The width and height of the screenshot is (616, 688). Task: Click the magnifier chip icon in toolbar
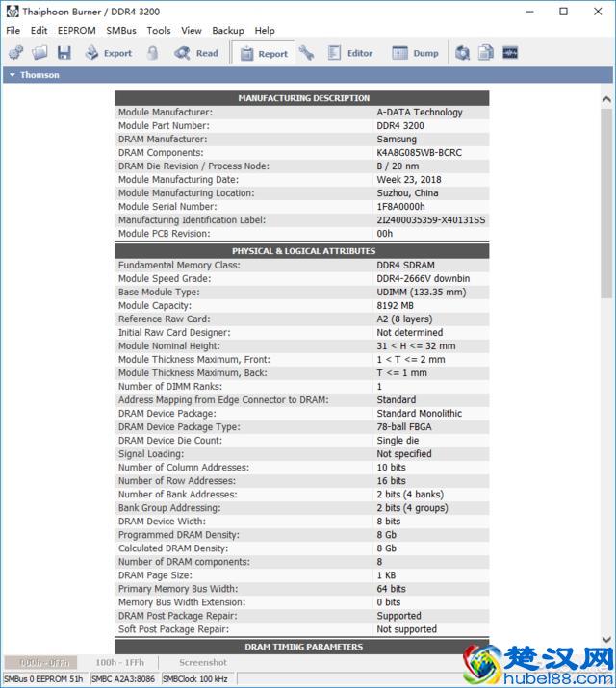[x=463, y=53]
